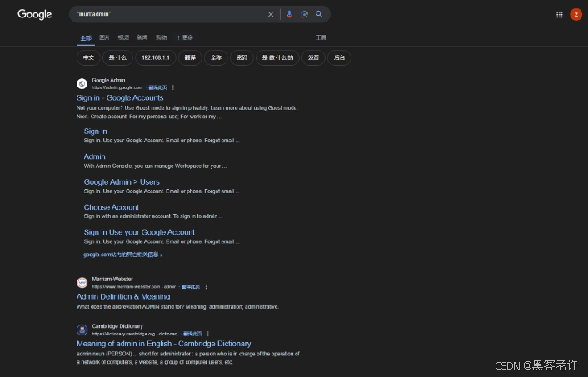
Task: Open the 工具 search tools
Action: click(321, 37)
